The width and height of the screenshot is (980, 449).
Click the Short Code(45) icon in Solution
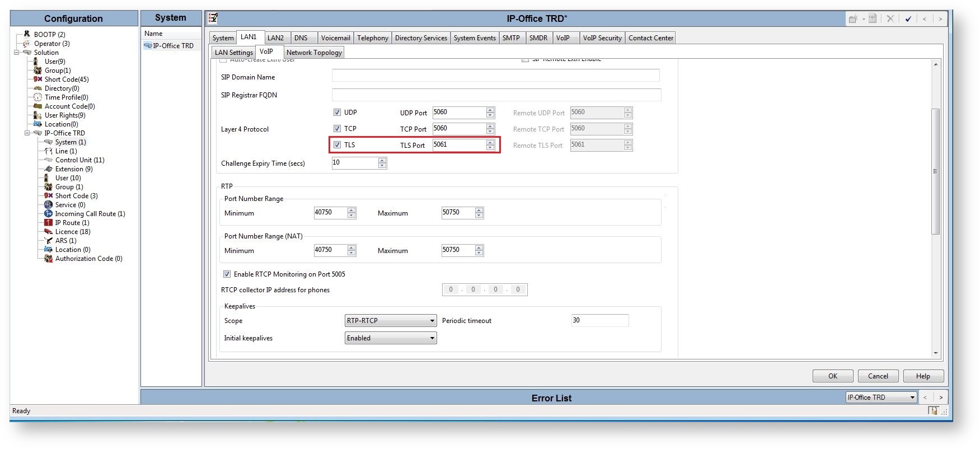pyautogui.click(x=37, y=79)
